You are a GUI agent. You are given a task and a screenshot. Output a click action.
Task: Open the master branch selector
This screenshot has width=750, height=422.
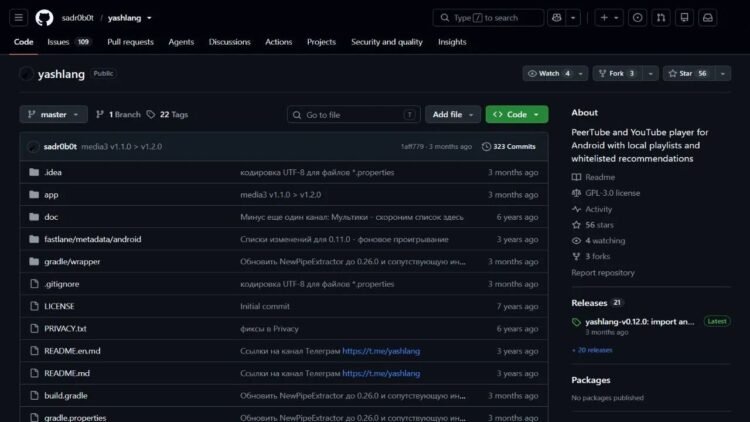pyautogui.click(x=54, y=114)
